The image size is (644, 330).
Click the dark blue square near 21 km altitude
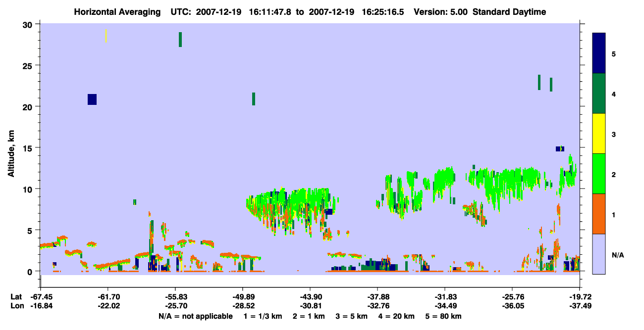[x=92, y=99]
